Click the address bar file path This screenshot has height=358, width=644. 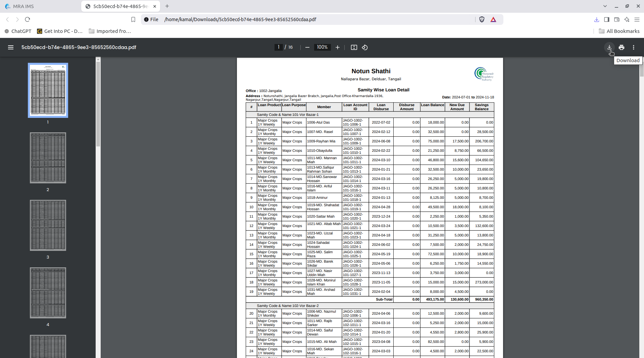240,19
